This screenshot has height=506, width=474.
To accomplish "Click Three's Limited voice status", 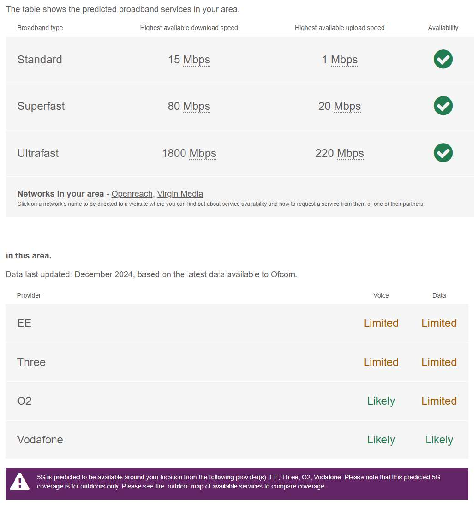I will (x=381, y=362).
